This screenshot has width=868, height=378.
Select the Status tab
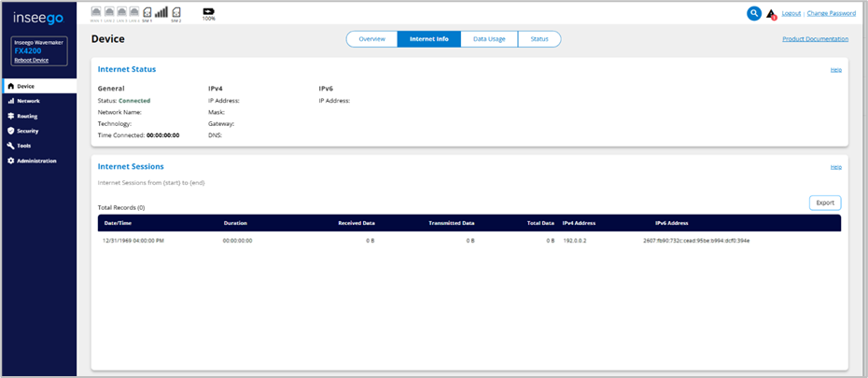click(x=539, y=39)
